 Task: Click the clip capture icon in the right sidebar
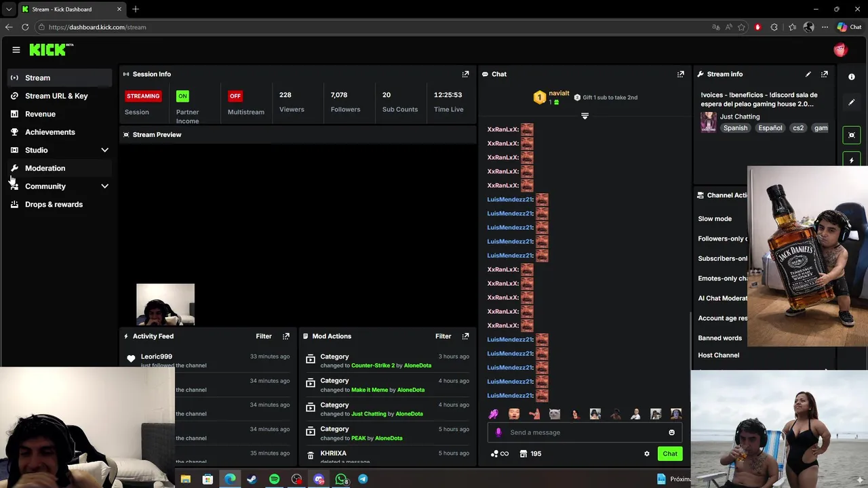tap(852, 135)
